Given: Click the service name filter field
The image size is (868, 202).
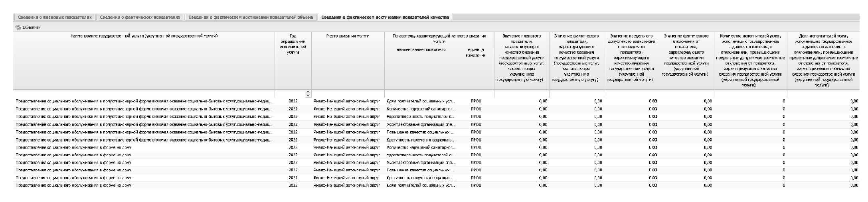Looking at the screenshot, I should click(144, 94).
